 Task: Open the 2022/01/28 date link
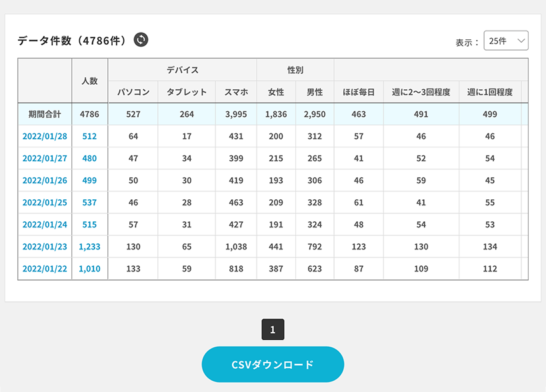[44, 136]
